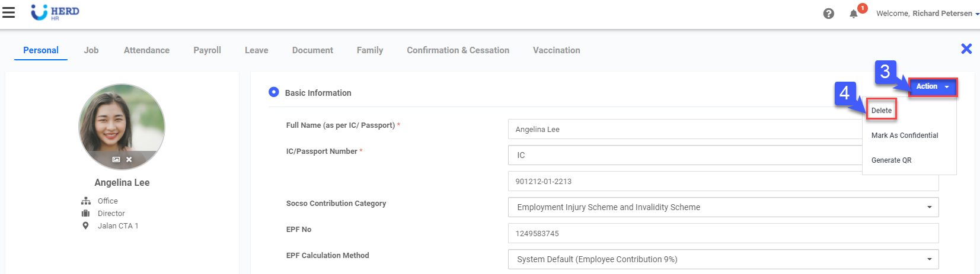Screen dimensions: 980x274
Task: Switch to the Payroll tab
Action: [x=207, y=50]
